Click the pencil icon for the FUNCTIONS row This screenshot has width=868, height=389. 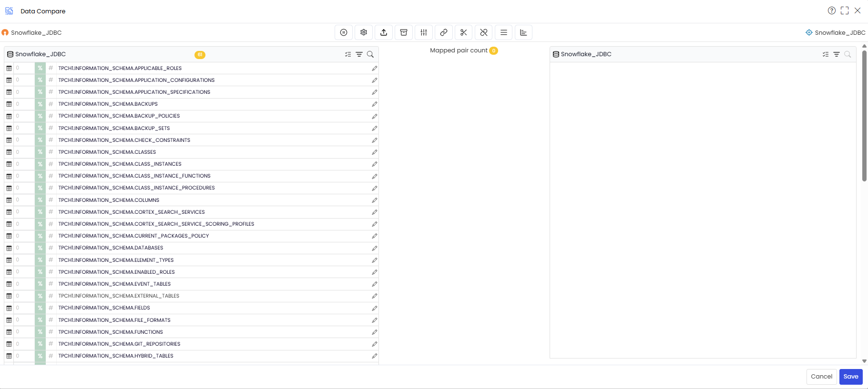click(375, 332)
